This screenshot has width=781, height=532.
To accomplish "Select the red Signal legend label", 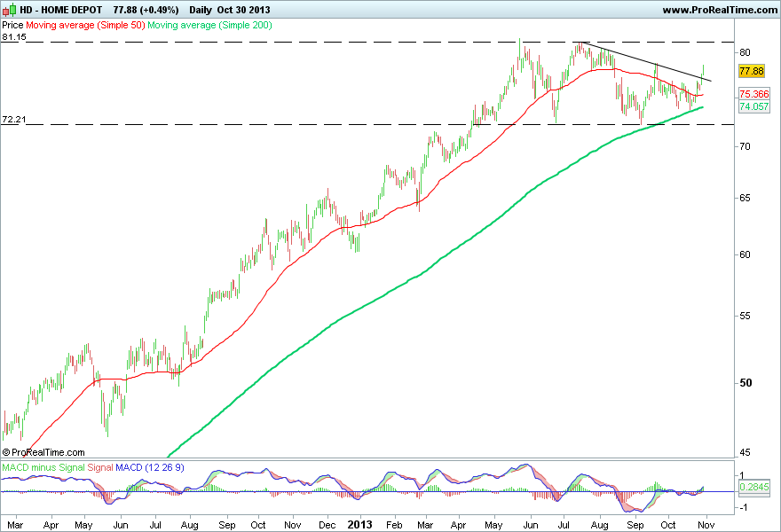I will (100, 468).
